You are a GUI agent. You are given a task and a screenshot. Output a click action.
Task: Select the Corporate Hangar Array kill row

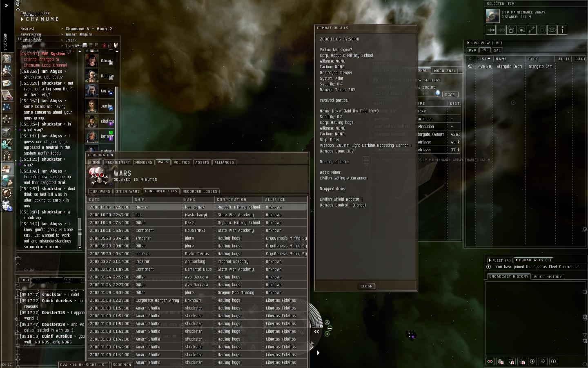click(x=197, y=301)
